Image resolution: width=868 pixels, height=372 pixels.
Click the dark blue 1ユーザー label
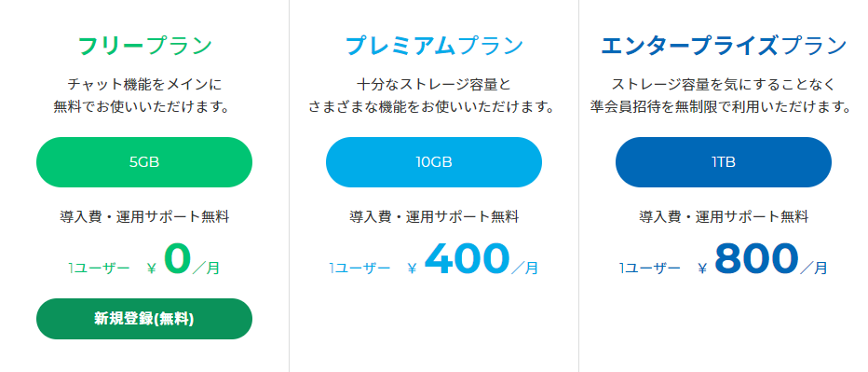pos(649,269)
